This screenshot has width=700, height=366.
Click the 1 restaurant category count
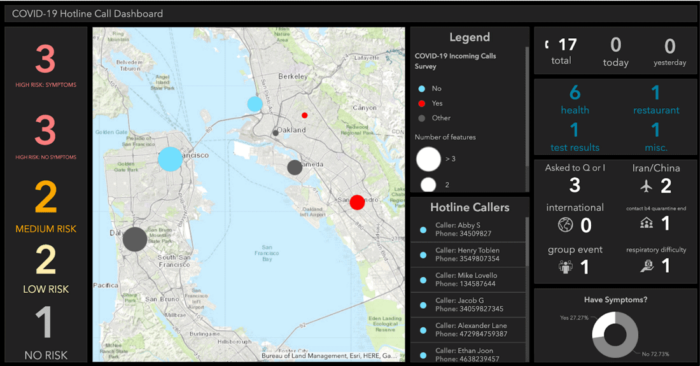pos(655,92)
